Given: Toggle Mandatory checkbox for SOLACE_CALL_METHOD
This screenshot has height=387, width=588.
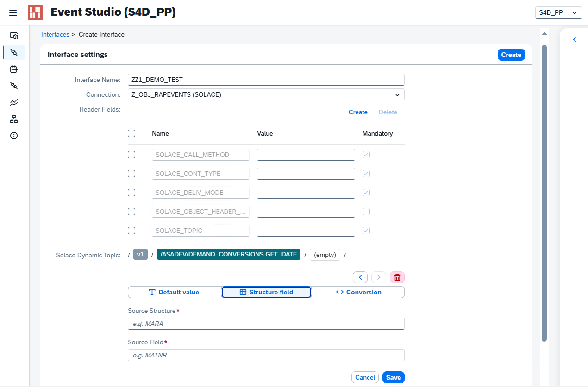Looking at the screenshot, I should [x=366, y=155].
